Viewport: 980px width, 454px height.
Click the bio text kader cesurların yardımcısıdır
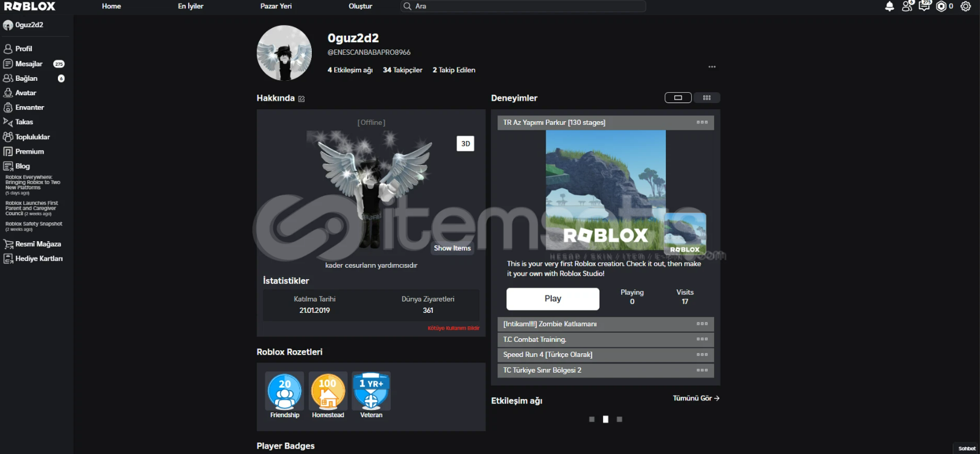tap(371, 266)
